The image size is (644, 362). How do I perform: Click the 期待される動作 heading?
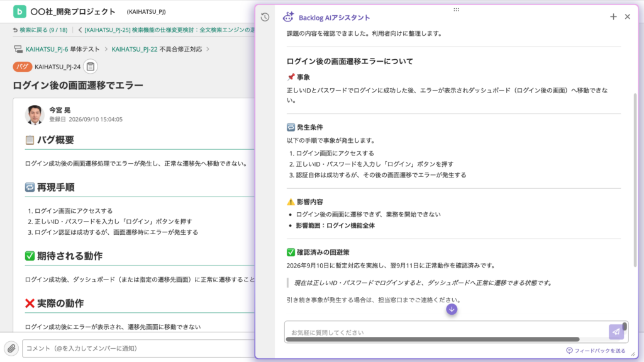tap(70, 256)
